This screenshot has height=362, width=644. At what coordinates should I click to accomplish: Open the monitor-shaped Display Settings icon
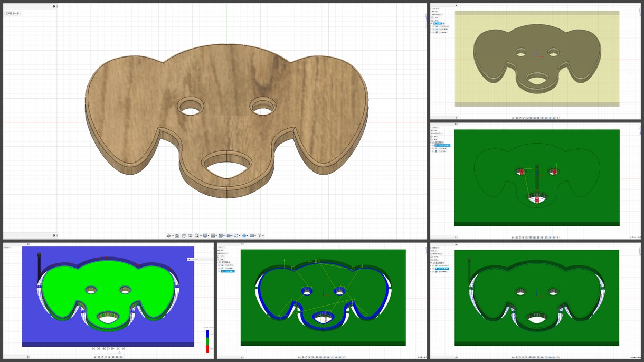205,236
